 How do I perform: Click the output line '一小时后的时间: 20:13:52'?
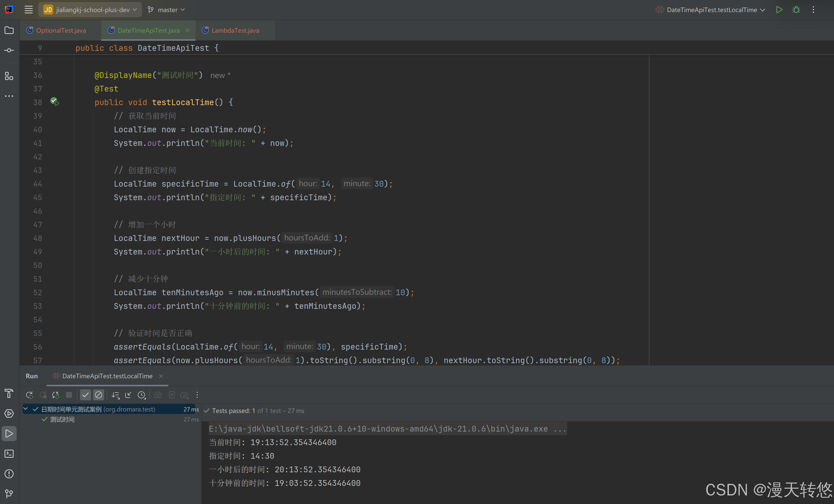[285, 470]
